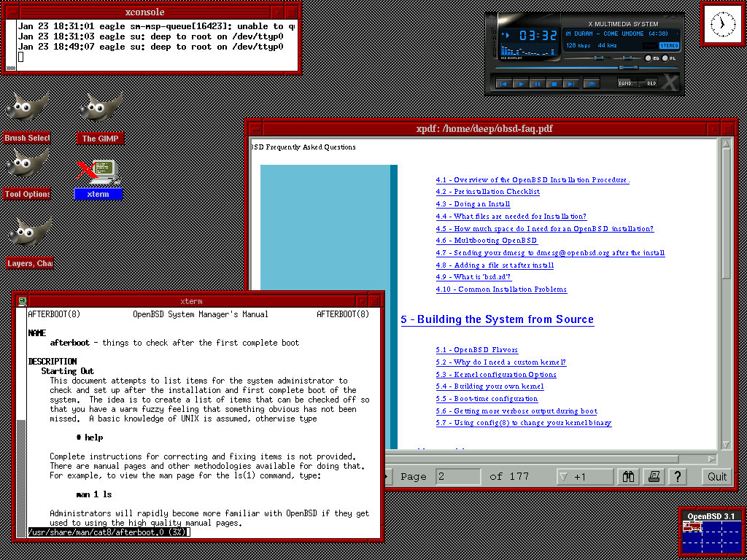The height and width of the screenshot is (560, 747).
Task: Click the XMMS time display
Action: 538,35
